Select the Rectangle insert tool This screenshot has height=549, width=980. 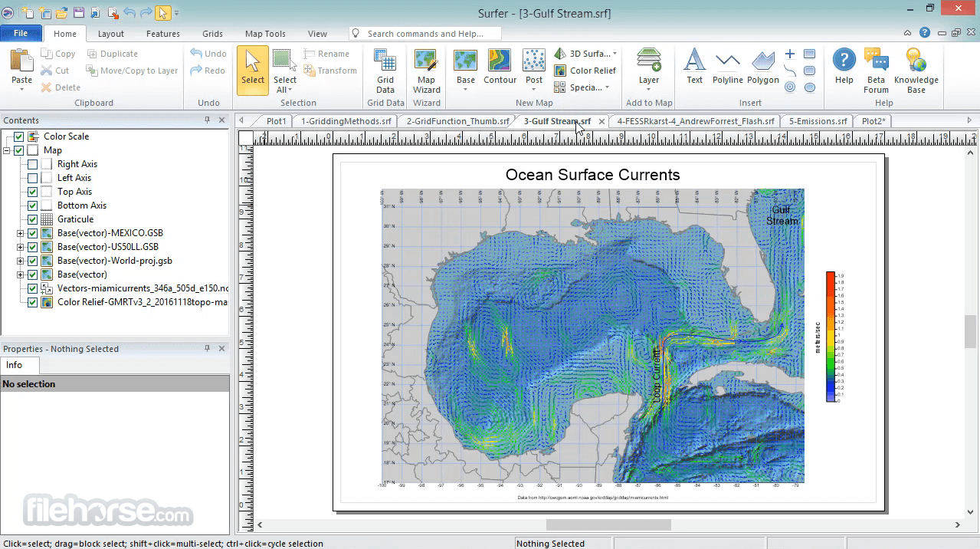[810, 54]
